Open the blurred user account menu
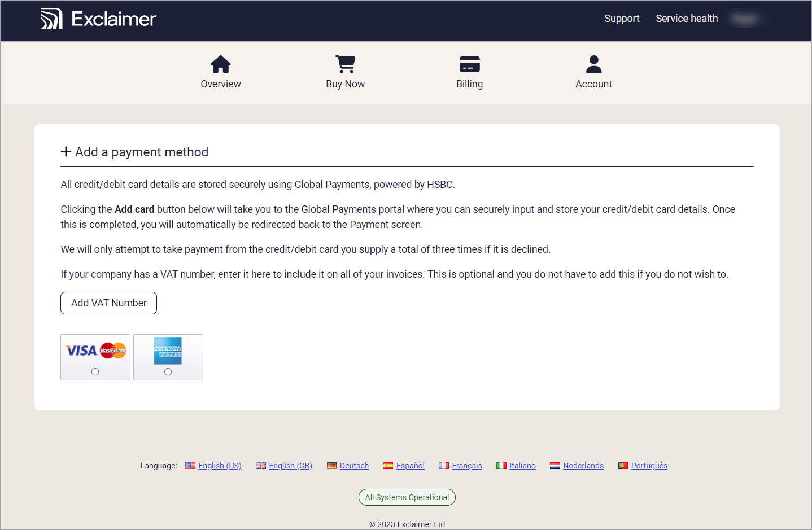 [744, 19]
